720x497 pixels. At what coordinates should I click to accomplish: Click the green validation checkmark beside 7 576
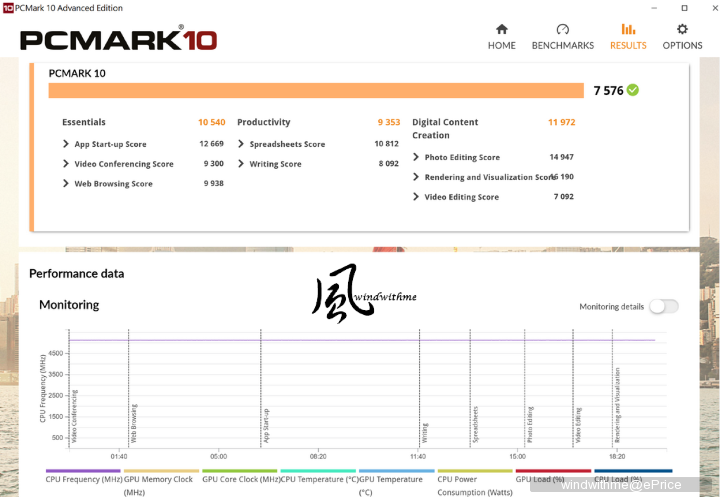tap(633, 90)
